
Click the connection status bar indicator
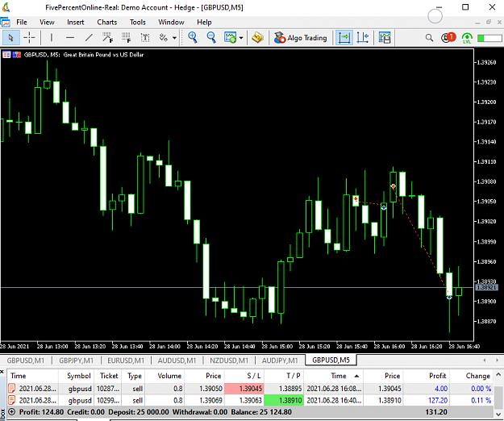489,38
